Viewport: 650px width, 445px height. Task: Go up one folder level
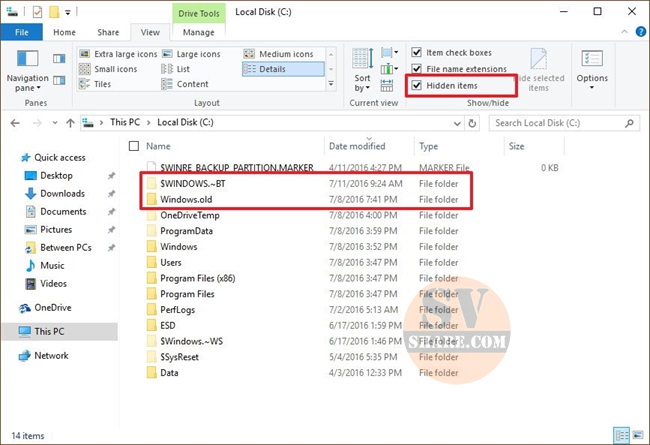click(x=70, y=123)
